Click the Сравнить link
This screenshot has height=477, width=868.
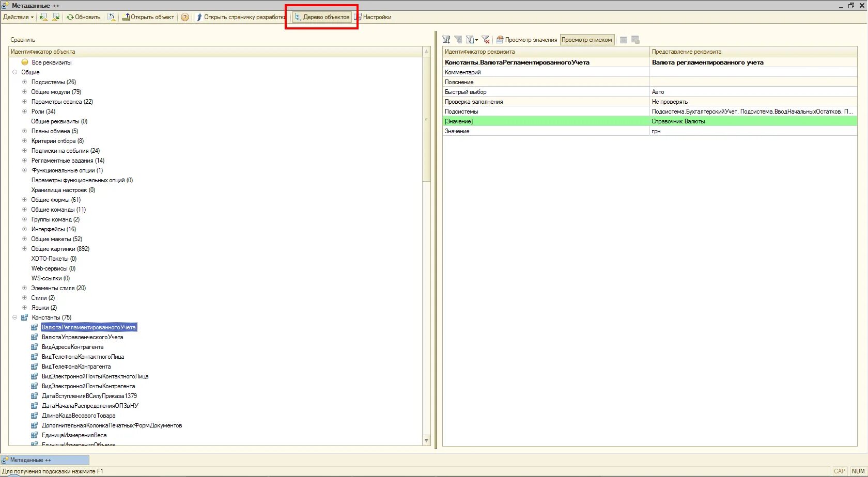click(23, 40)
